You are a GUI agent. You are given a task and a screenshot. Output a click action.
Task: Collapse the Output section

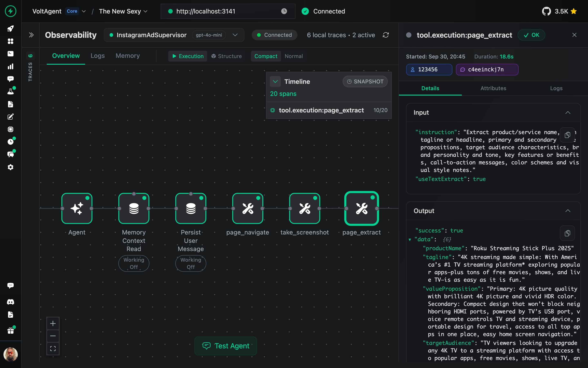pos(568,211)
